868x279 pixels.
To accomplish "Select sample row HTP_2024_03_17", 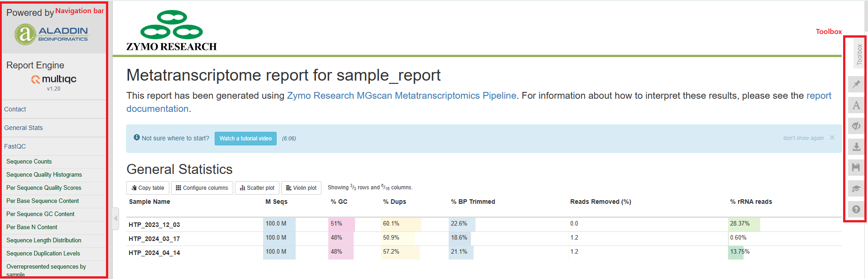I will pos(154,239).
